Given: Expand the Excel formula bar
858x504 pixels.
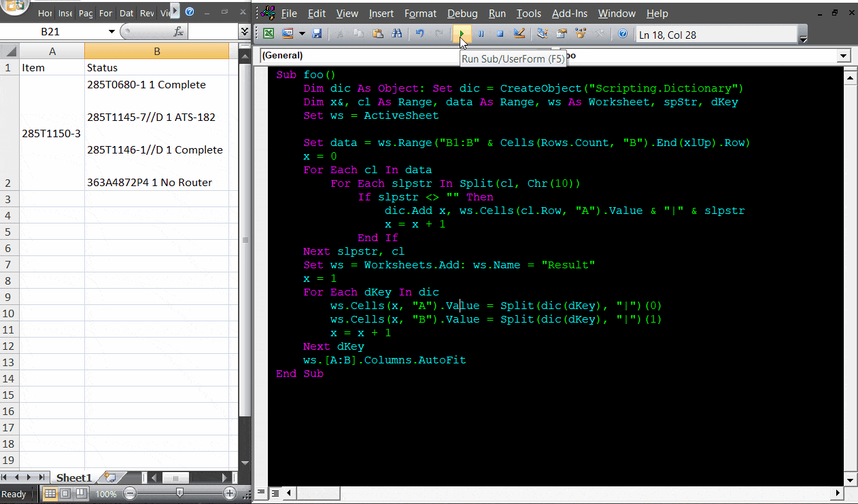Looking at the screenshot, I should (x=245, y=32).
